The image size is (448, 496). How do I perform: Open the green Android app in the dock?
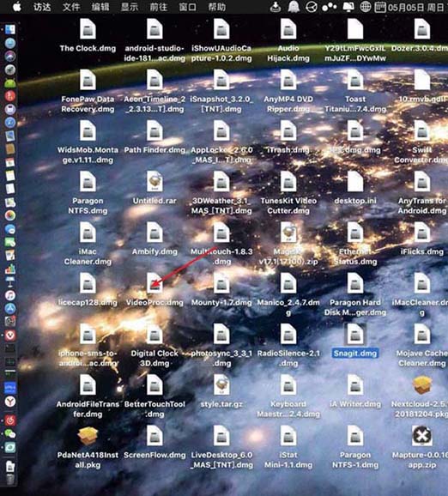pos(10,83)
